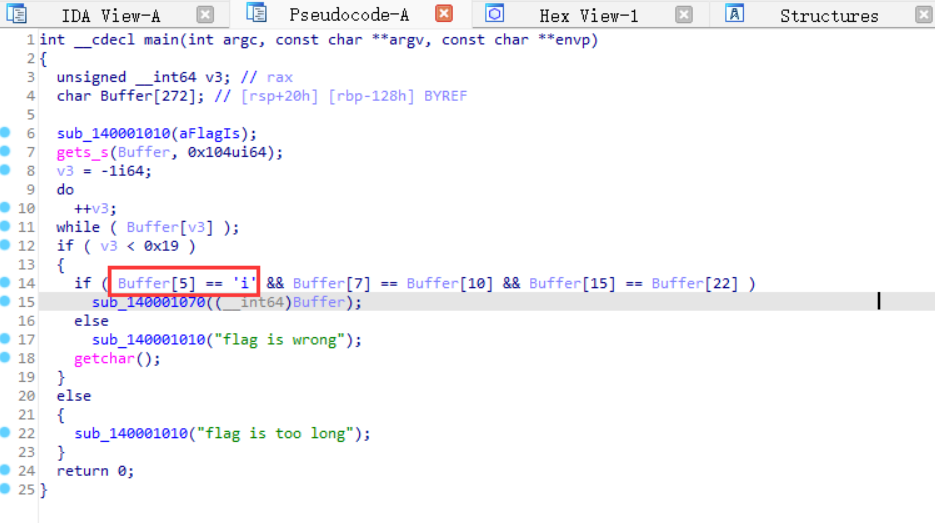Viewport: 935px width, 523px height.
Task: Click the getchar function call
Action: pos(104,358)
